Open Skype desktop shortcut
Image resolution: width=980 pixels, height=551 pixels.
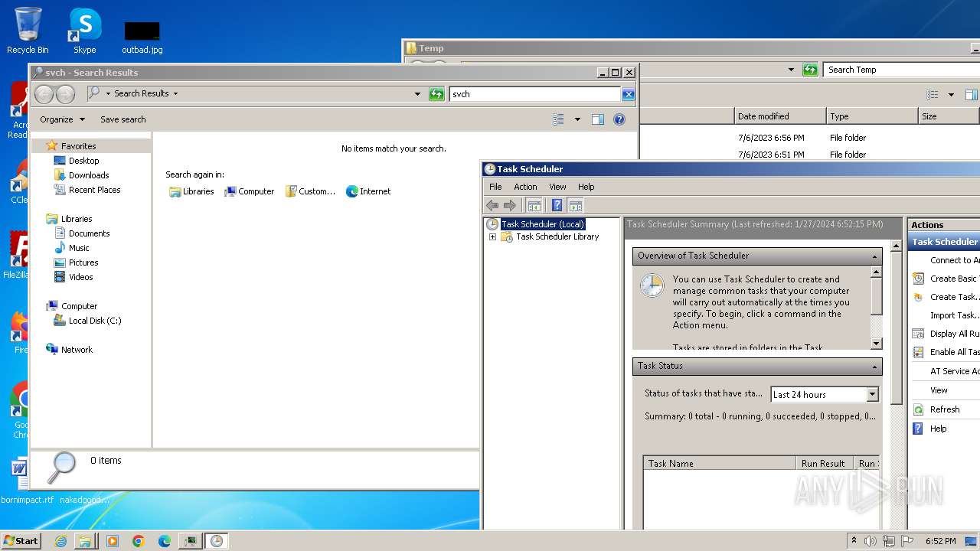pyautogui.click(x=85, y=31)
